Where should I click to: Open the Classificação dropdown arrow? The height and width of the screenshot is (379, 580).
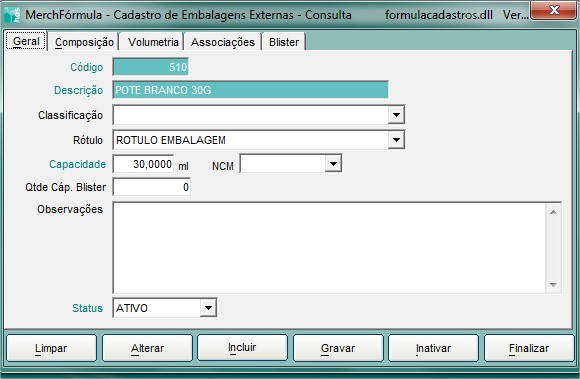pyautogui.click(x=396, y=115)
